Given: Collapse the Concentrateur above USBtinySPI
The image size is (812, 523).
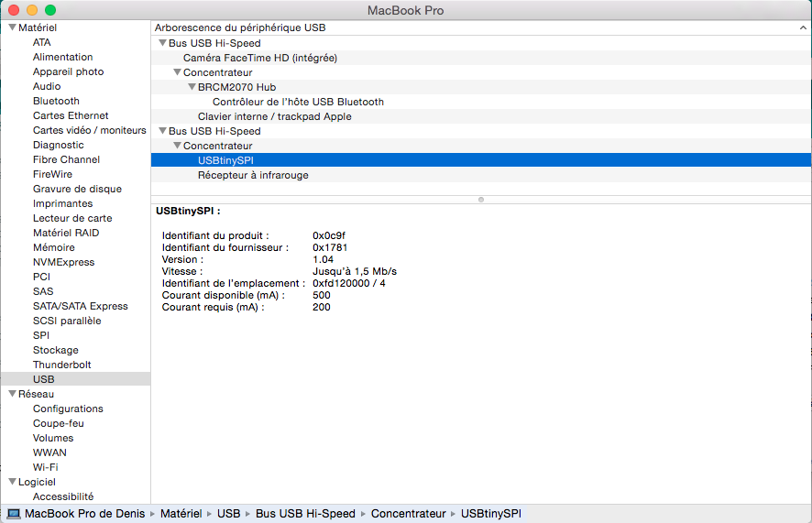Looking at the screenshot, I should pos(177,146).
